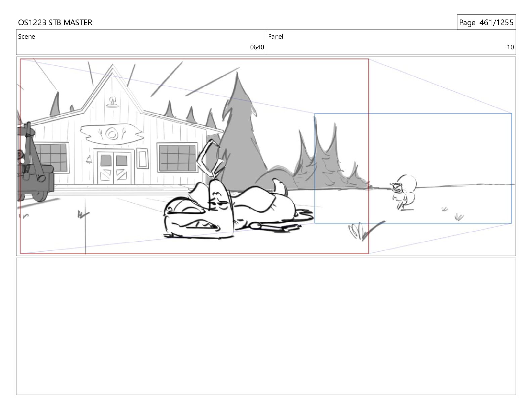Viewport: 532px width, 411px height.
Task: Click the barn building double doors in the sketch
Action: (114, 167)
